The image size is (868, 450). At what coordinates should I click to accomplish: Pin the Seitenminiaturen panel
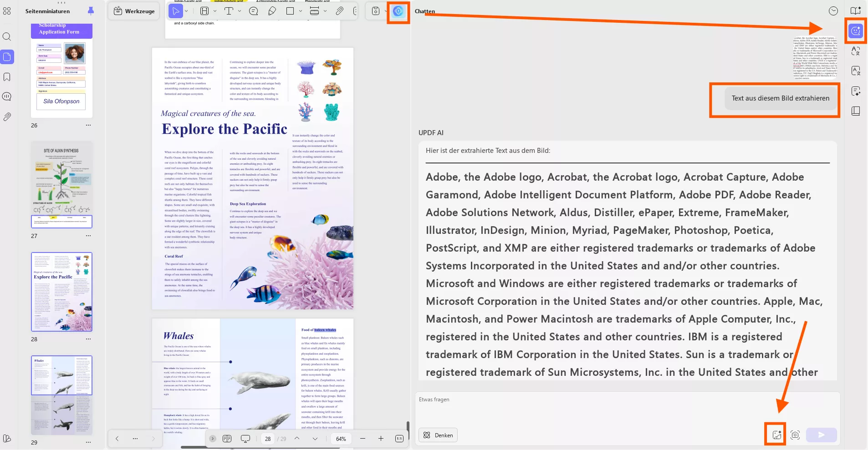pyautogui.click(x=91, y=11)
